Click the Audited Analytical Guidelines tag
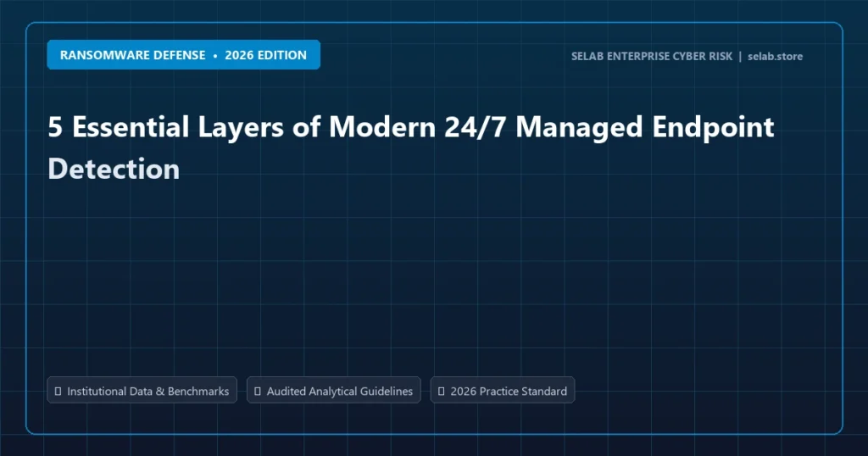Viewport: 868px width, 456px height. [333, 391]
